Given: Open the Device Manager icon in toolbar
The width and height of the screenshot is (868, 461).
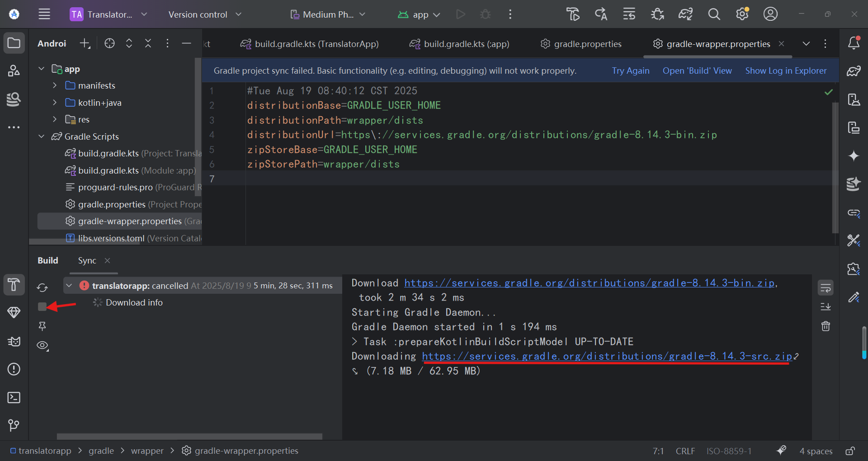Looking at the screenshot, I should pos(854,99).
